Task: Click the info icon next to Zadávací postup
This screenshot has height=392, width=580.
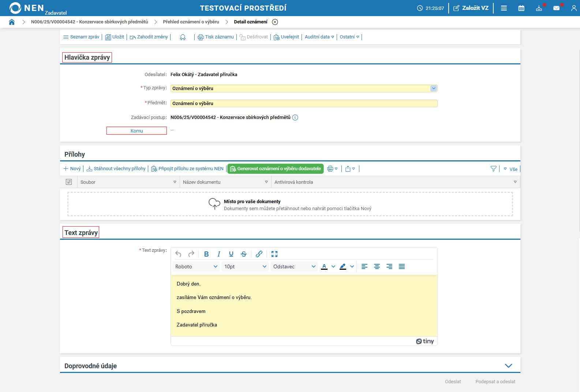Action: 295,117
